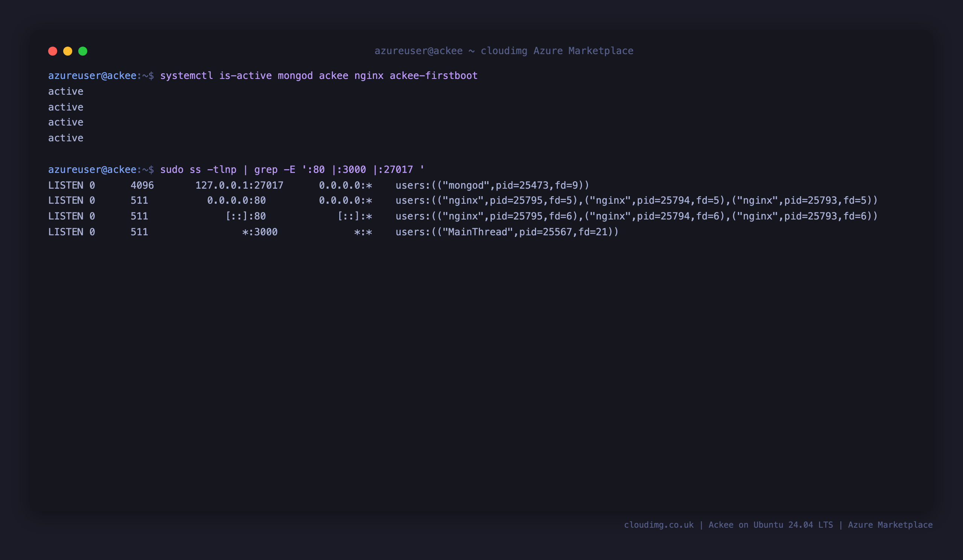The width and height of the screenshot is (963, 560).
Task: Click the address '127.0.0.1:27017'
Action: pos(239,185)
